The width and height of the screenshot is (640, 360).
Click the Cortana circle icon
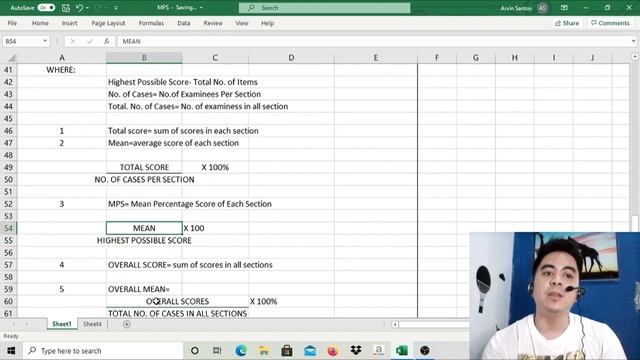[x=195, y=351]
